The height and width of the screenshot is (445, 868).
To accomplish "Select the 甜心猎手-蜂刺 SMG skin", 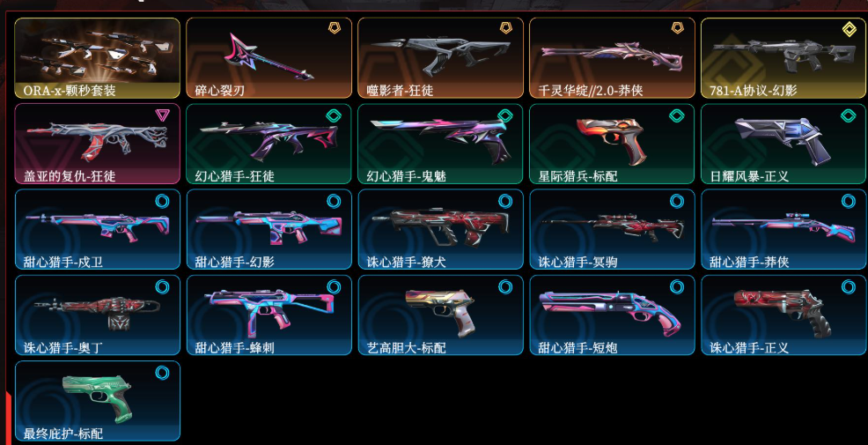I will pos(269,315).
